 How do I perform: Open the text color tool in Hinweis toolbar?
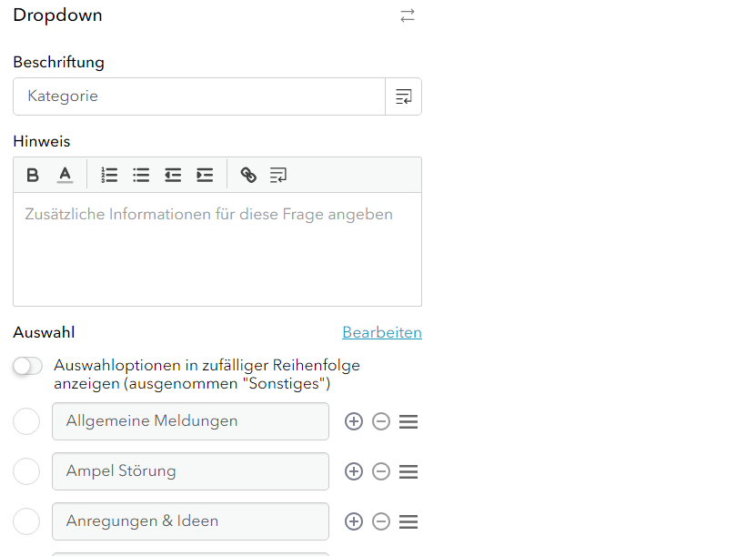[66, 175]
